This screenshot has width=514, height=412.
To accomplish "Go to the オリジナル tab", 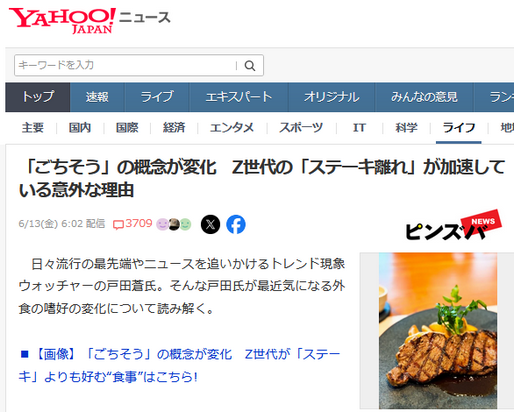I will coord(331,97).
